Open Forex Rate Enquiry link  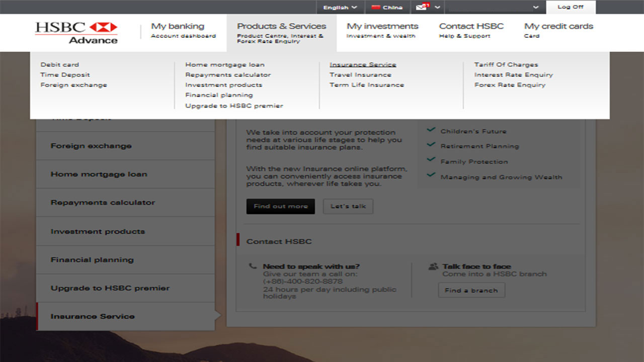click(510, 85)
